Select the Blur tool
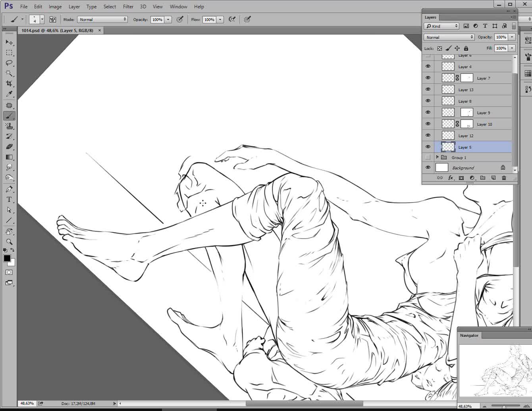The image size is (532, 411). tap(9, 167)
